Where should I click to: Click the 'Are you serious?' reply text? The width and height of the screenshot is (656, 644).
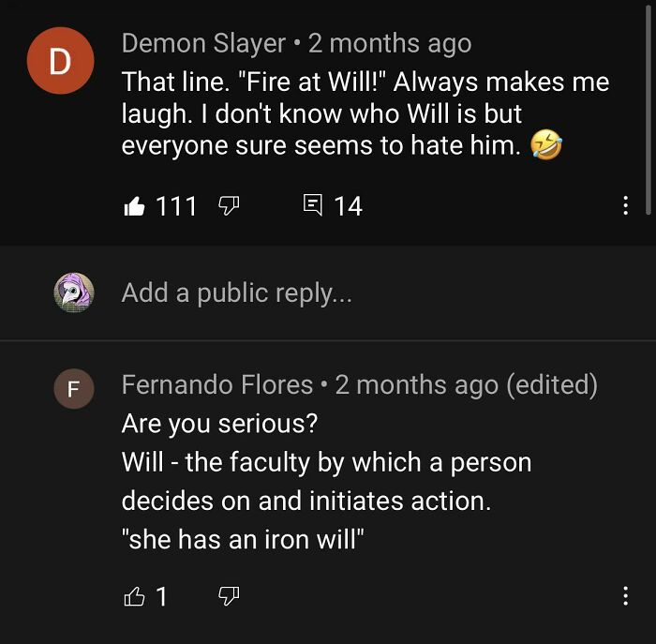219,424
